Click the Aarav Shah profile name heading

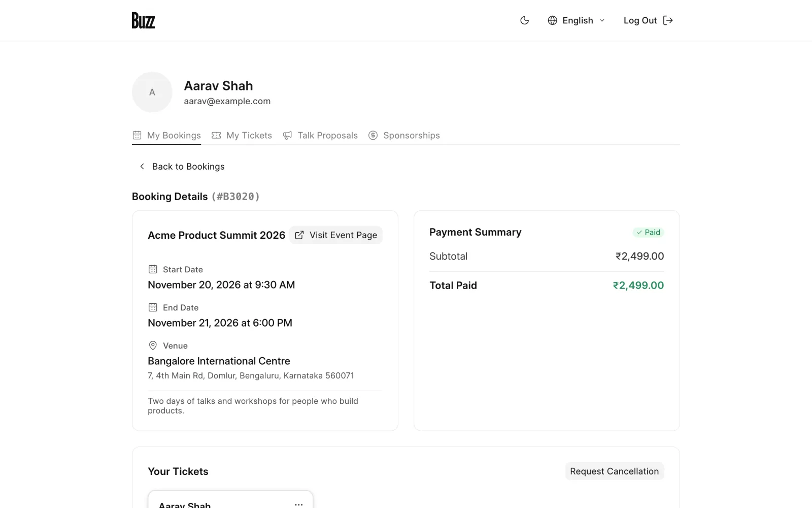click(x=218, y=86)
